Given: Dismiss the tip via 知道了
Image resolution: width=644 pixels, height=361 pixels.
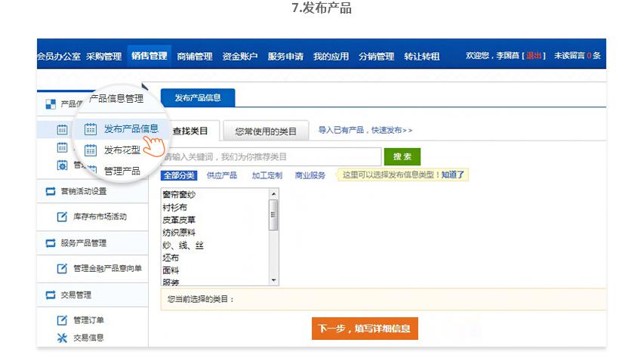Looking at the screenshot, I should [x=452, y=174].
